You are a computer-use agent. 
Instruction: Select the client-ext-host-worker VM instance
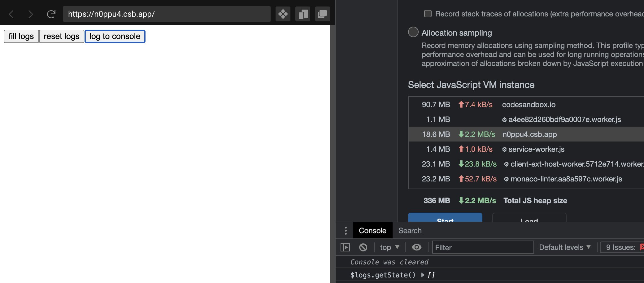pos(526,164)
